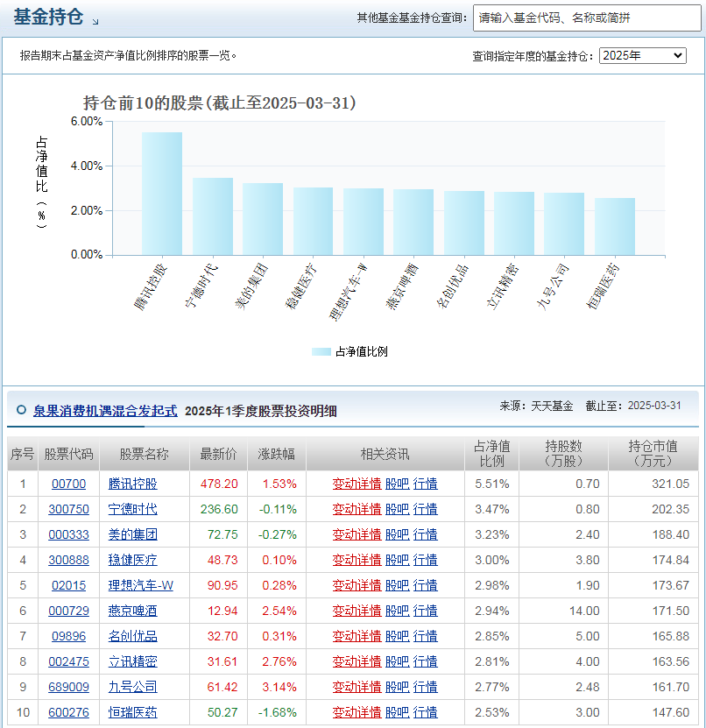This screenshot has width=706, height=728.
Task: Open stock code 000729 link
Action: (68, 611)
